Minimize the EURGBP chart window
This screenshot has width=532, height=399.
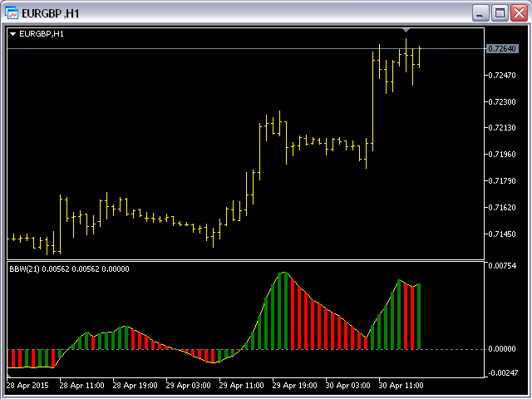[x=480, y=12]
